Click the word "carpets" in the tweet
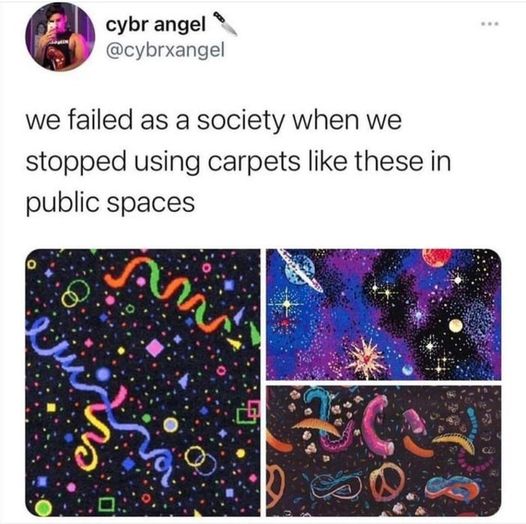526x524 pixels. tap(254, 162)
